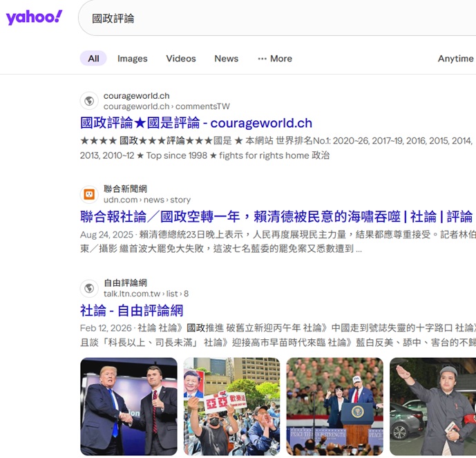Open the protest crowd thumbnail with red sign
The height and width of the screenshot is (458, 476).
coord(231,406)
